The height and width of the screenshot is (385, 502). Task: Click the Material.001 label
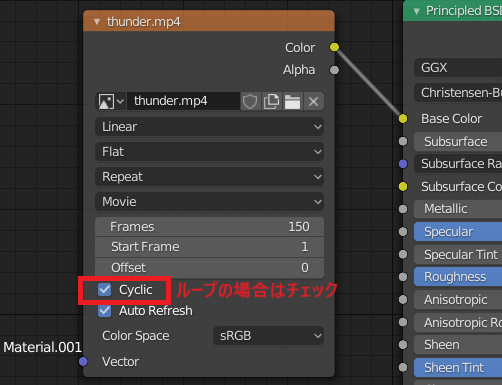tap(42, 347)
